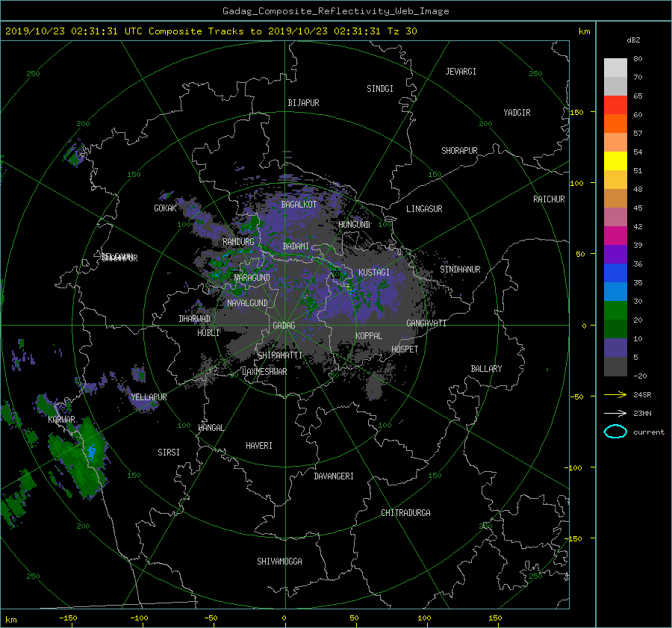Select the blue 35-36 dBZ color band
Viewport: 672px width, 628px height.
click(x=615, y=273)
